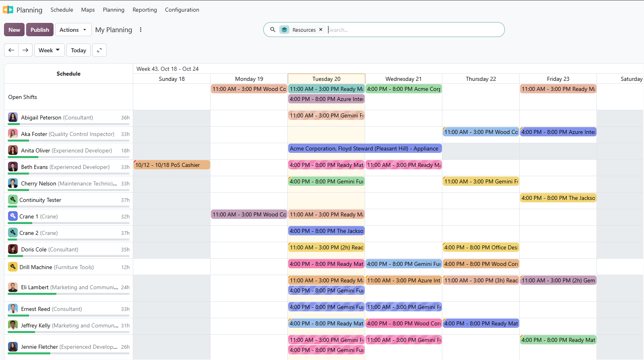This screenshot has height=360, width=644.
Task: Click the Resources group-by layers icon
Action: click(x=285, y=30)
